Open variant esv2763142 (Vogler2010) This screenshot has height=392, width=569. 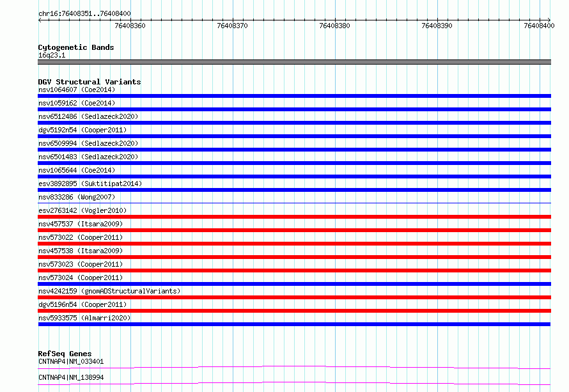click(82, 210)
